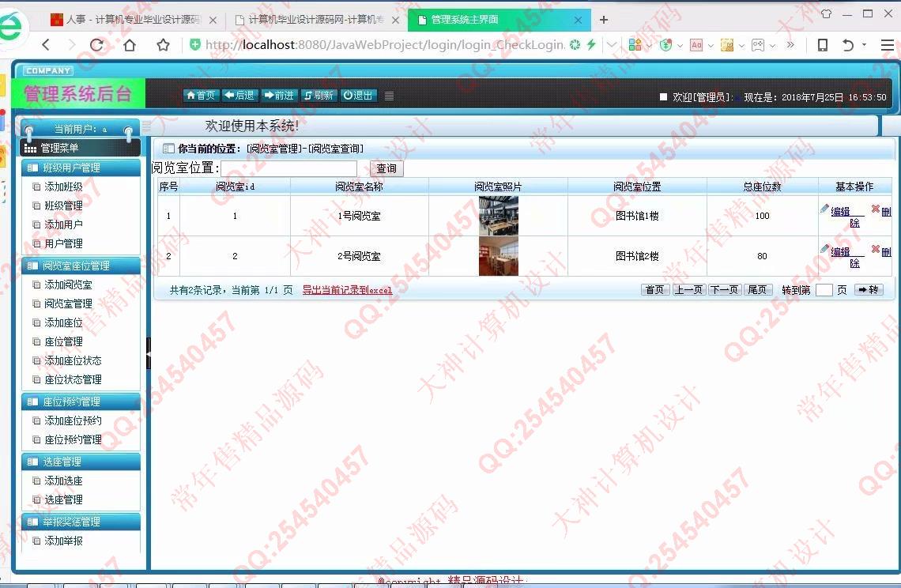Click the 首页 toolbar button
The height and width of the screenshot is (588, 901).
[x=200, y=96]
